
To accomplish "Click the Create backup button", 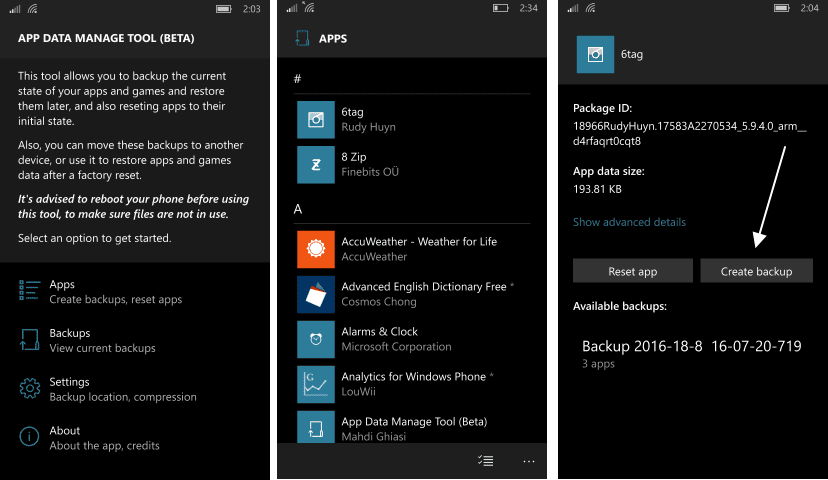I will [756, 271].
